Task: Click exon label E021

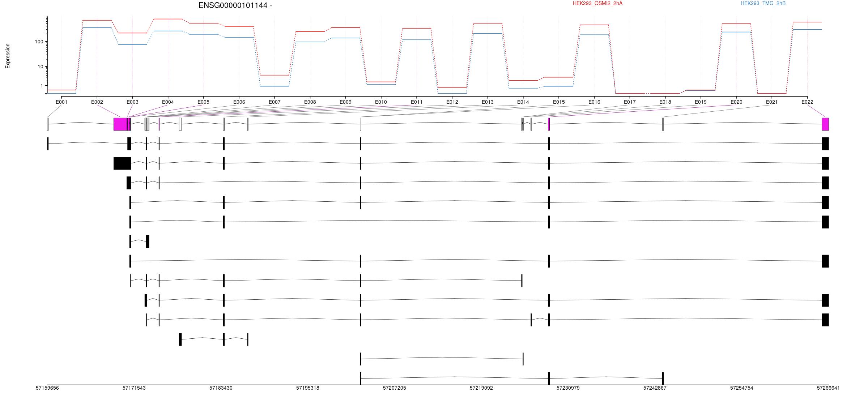Action: [772, 102]
